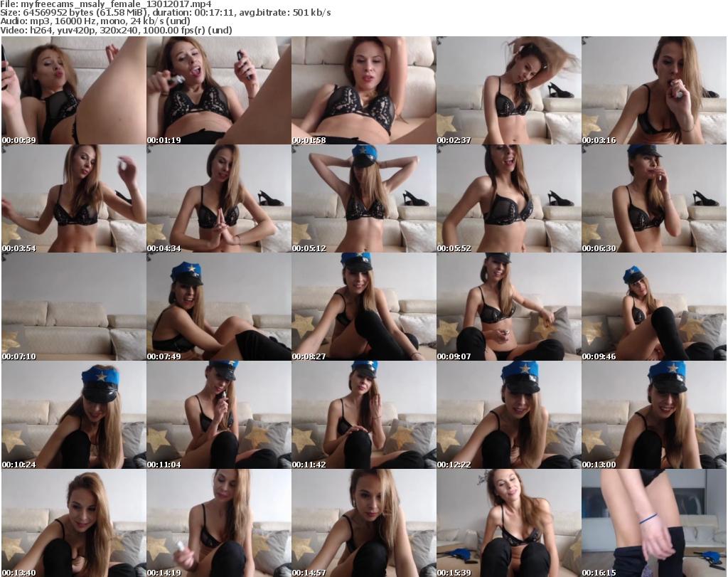Open the thumbnail stamped 00:09:07

[x=509, y=307]
